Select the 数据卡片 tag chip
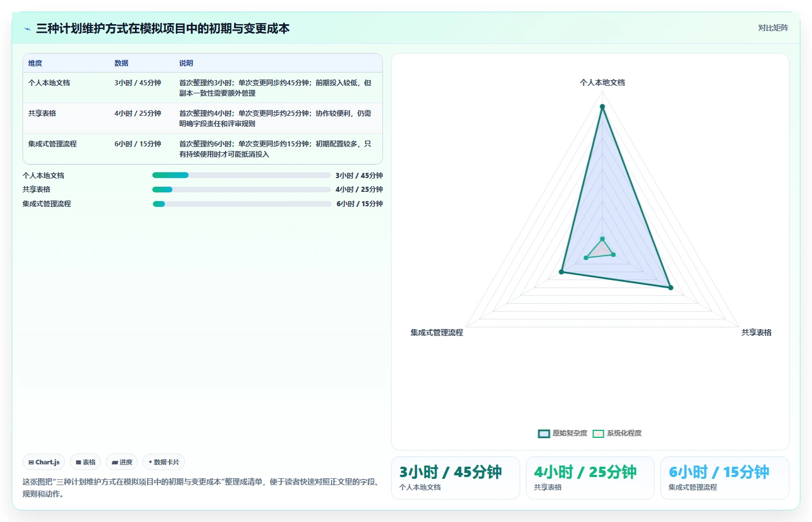 pyautogui.click(x=164, y=462)
